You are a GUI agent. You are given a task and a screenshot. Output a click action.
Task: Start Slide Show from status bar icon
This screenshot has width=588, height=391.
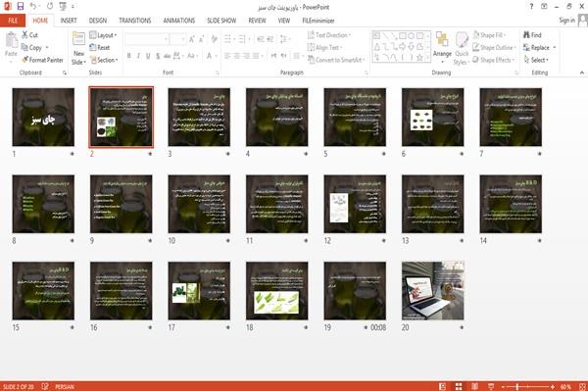tap(491, 386)
